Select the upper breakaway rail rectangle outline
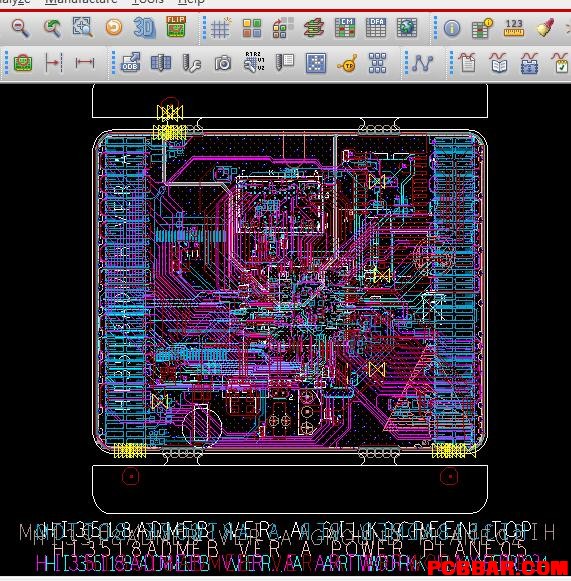The width and height of the screenshot is (571, 581). pos(290,101)
